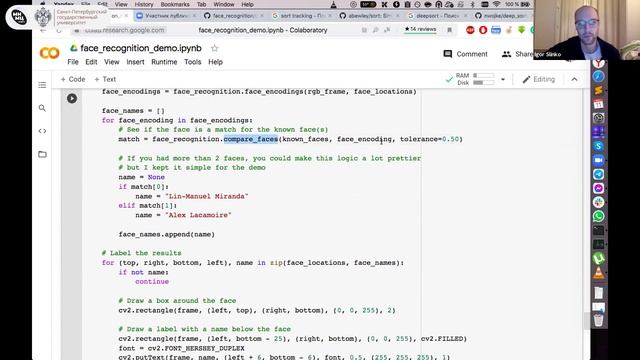Screen dimensions: 640x360
Task: Switch to the sort tracking search tab
Action: 302,16
